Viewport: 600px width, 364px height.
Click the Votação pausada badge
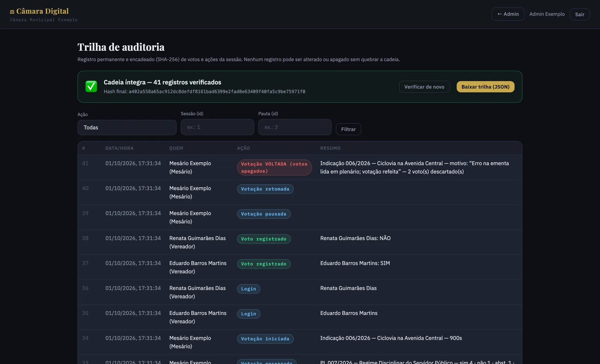click(x=264, y=214)
